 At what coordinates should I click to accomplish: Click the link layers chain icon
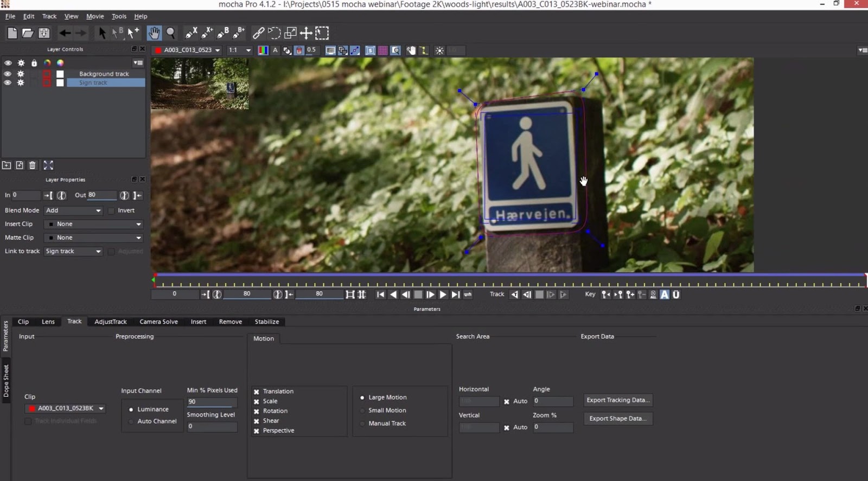point(259,33)
